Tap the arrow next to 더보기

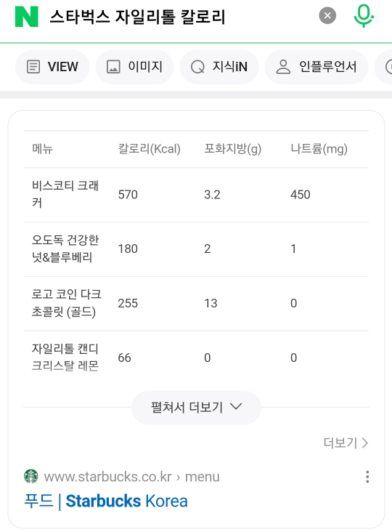pyautogui.click(x=365, y=443)
